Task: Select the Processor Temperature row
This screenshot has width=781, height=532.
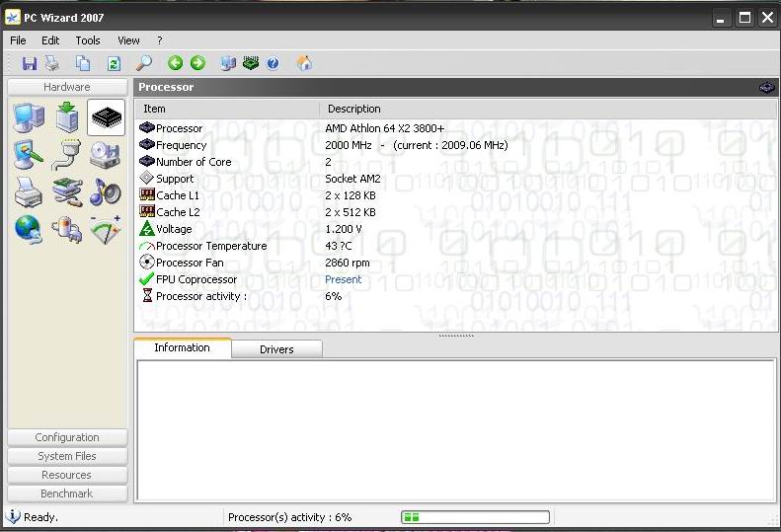Action: [456, 246]
